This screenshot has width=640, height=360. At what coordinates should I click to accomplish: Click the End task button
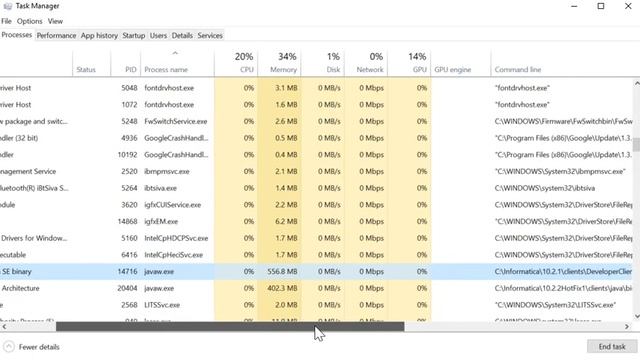(612, 347)
